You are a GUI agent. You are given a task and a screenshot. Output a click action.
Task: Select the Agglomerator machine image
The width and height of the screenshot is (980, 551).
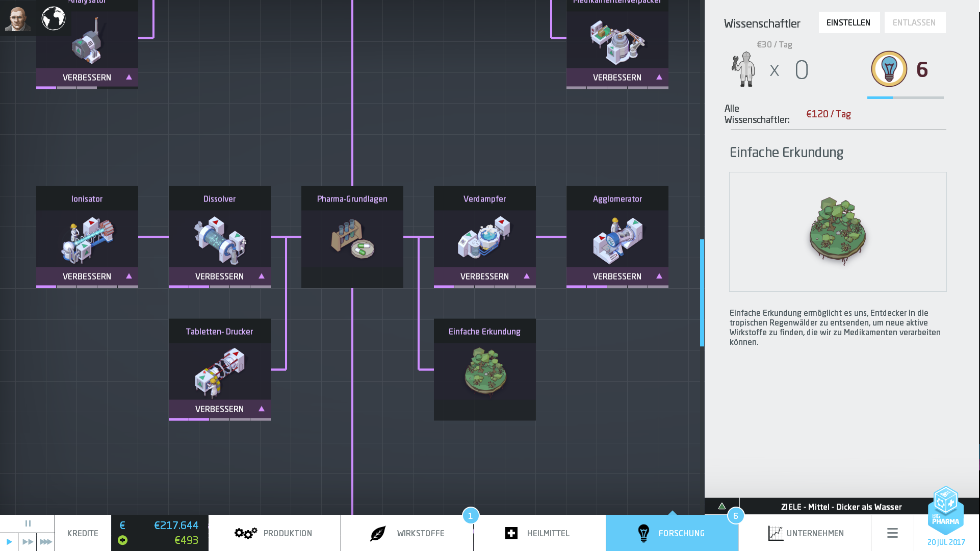point(617,240)
